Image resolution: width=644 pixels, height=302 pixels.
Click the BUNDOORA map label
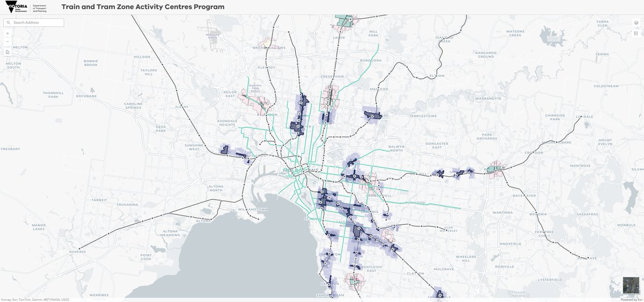(x=370, y=60)
